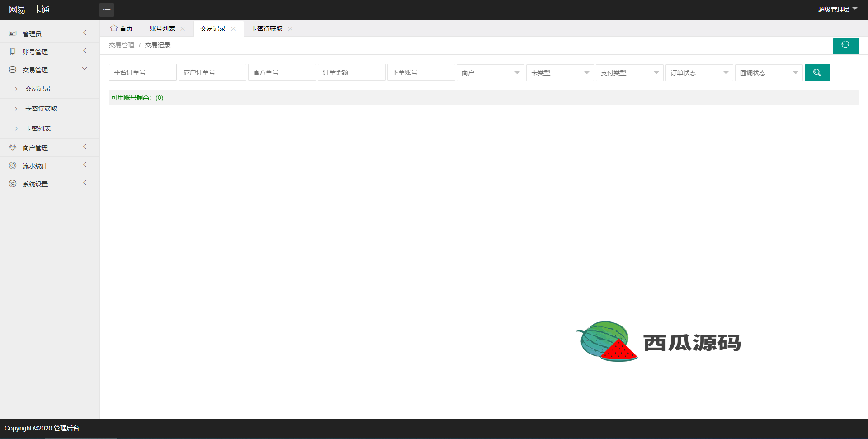
Task: Open the 超级管理员 user menu
Action: [837, 9]
